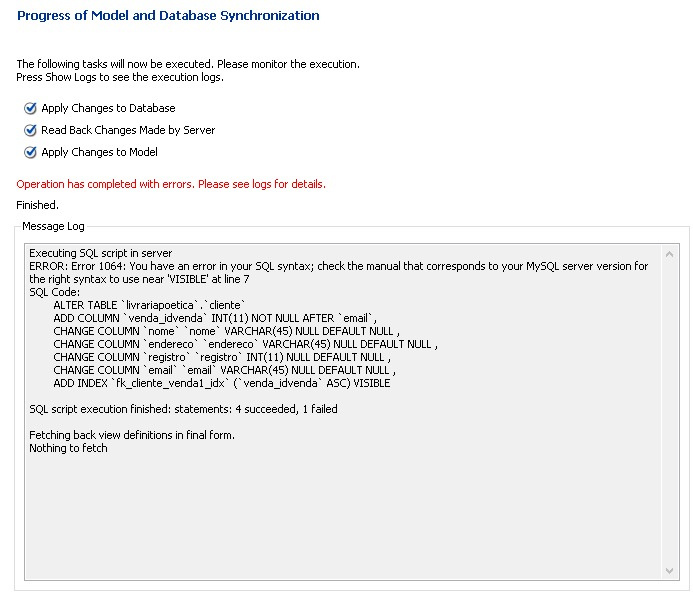Click the Apply Changes to Database checkmark icon

coord(30,108)
